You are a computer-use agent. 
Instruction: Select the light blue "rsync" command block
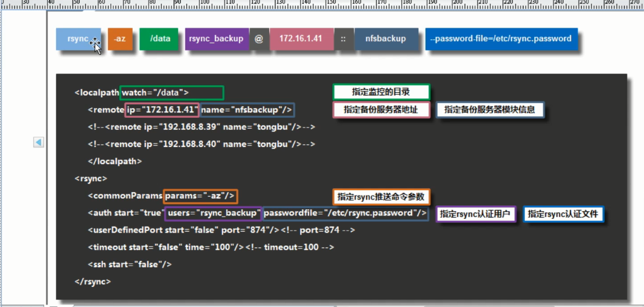[78, 39]
